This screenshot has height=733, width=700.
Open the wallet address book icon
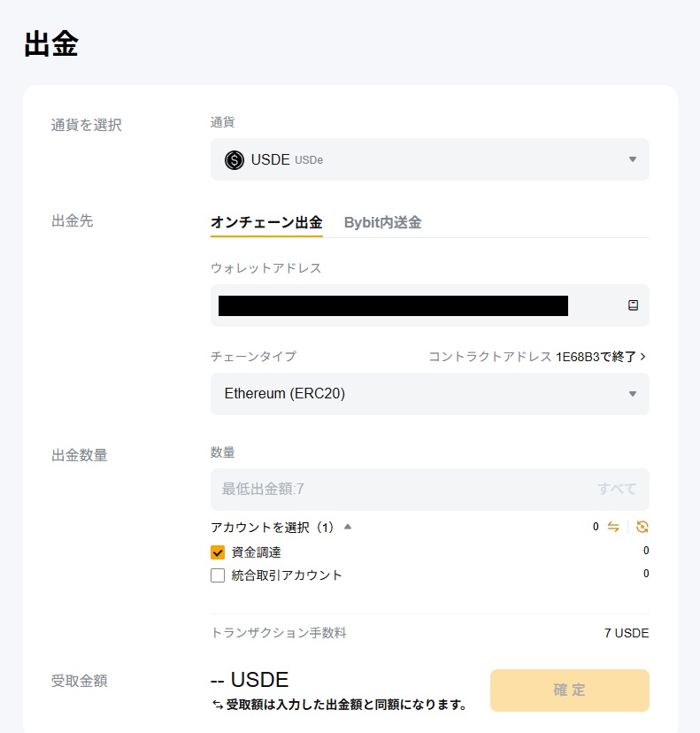pos(633,305)
